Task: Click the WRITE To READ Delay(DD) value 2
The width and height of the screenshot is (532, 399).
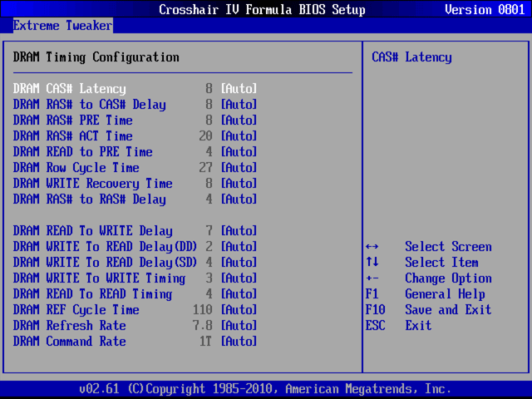Action: [209, 246]
